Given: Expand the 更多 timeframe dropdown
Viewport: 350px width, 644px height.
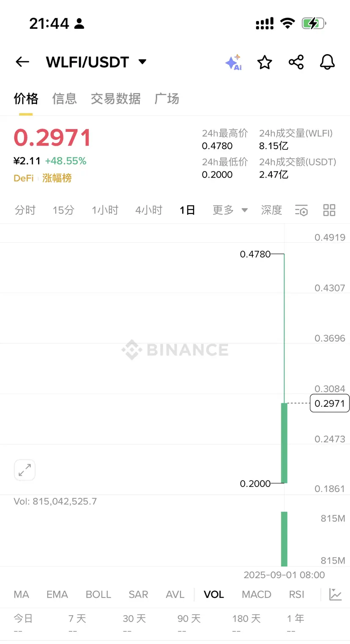Looking at the screenshot, I should point(230,210).
